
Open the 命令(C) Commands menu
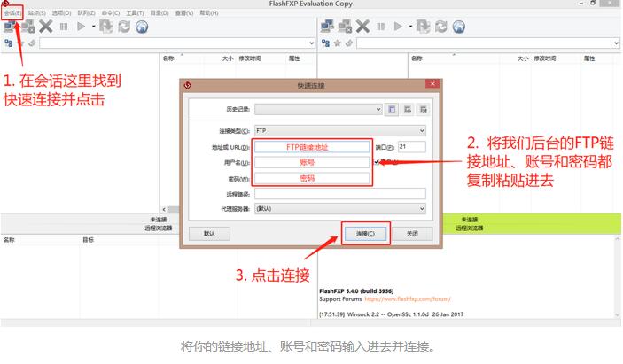click(111, 13)
